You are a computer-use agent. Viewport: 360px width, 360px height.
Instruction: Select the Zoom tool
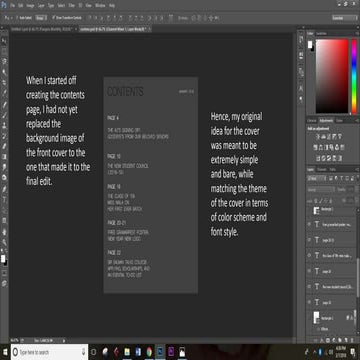pyautogui.click(x=4, y=242)
